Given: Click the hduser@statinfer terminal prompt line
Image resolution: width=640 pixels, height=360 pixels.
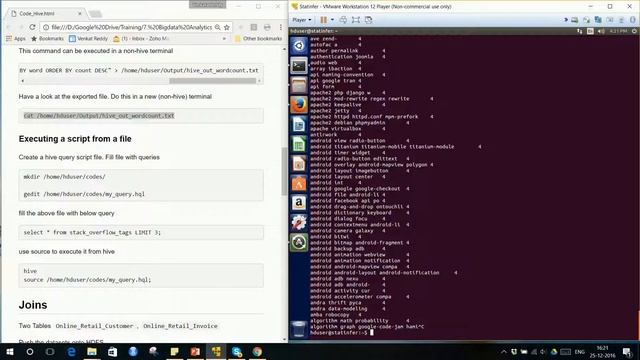Looking at the screenshot, I should pos(341,333).
